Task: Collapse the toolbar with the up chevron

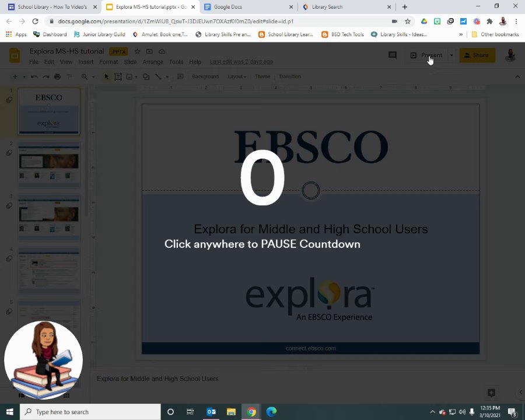Action: pyautogui.click(x=517, y=76)
